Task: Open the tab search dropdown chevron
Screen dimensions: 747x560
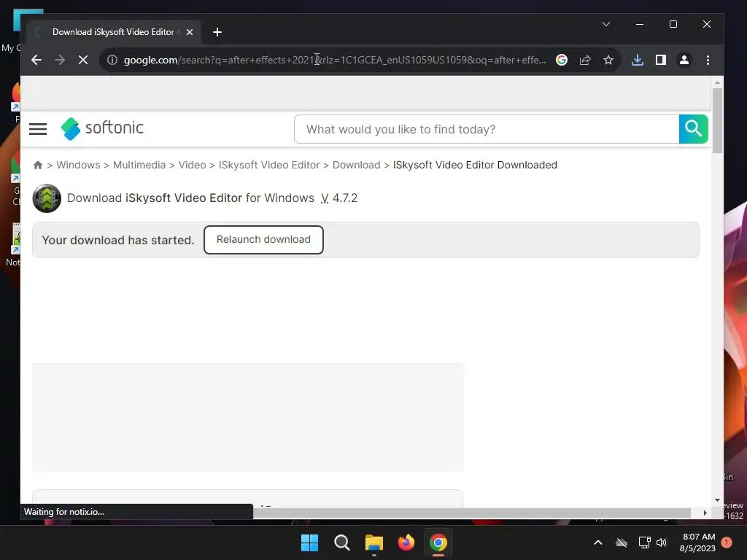Action: 606,24
